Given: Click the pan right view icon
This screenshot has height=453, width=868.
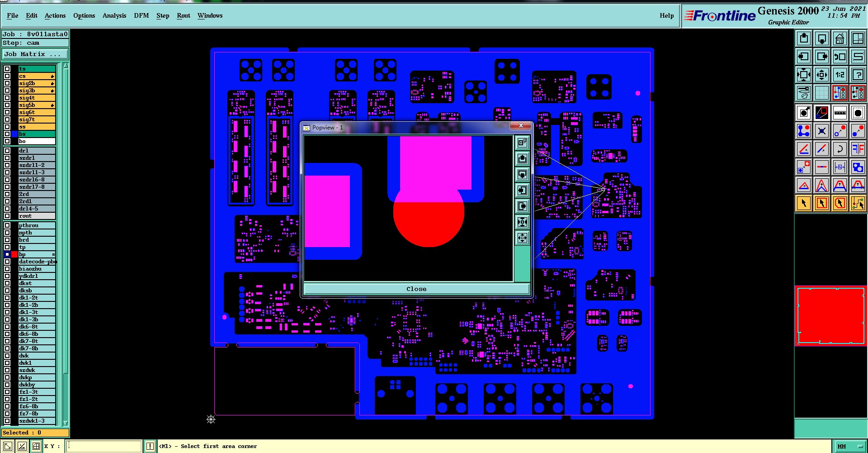Looking at the screenshot, I should click(x=822, y=57).
